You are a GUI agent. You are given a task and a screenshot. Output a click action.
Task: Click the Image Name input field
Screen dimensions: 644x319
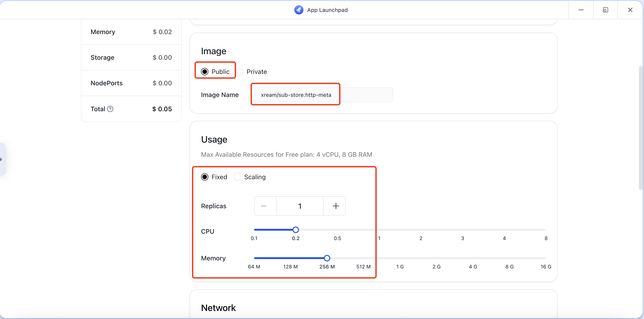[x=323, y=95]
